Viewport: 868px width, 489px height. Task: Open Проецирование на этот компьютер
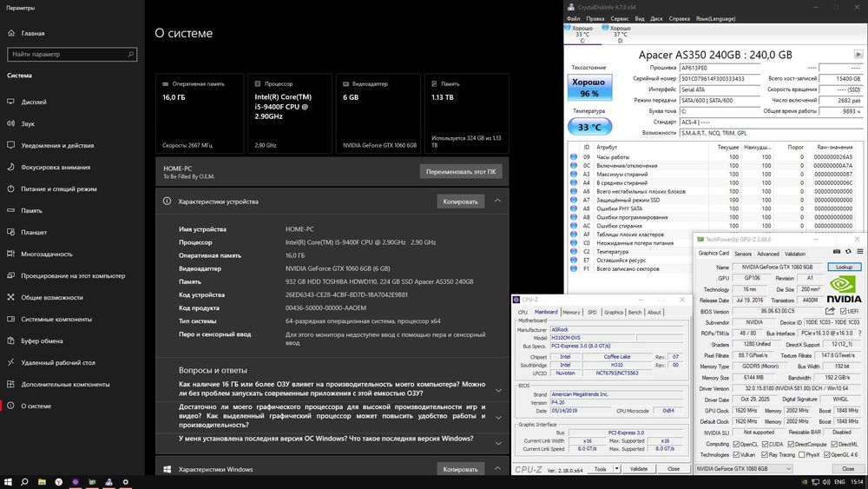(73, 275)
